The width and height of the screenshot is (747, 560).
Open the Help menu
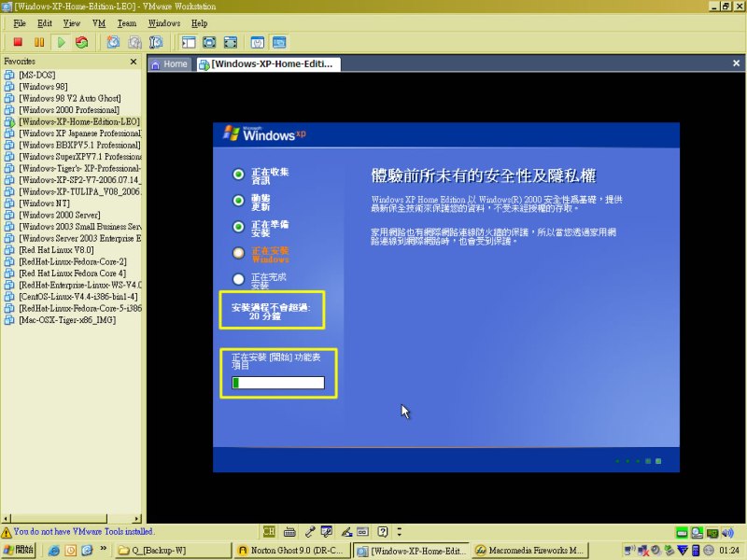click(200, 23)
